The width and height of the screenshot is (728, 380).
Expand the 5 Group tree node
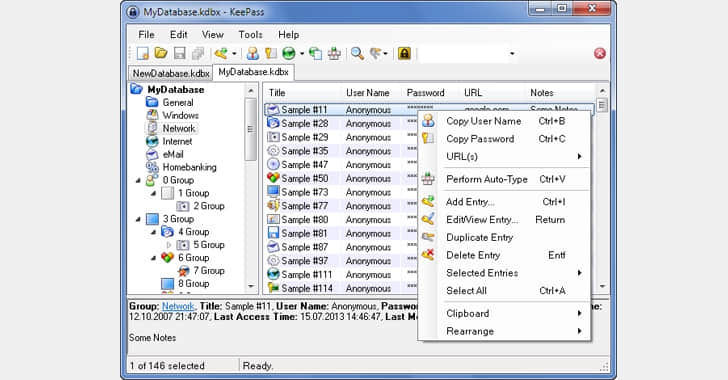click(x=169, y=245)
